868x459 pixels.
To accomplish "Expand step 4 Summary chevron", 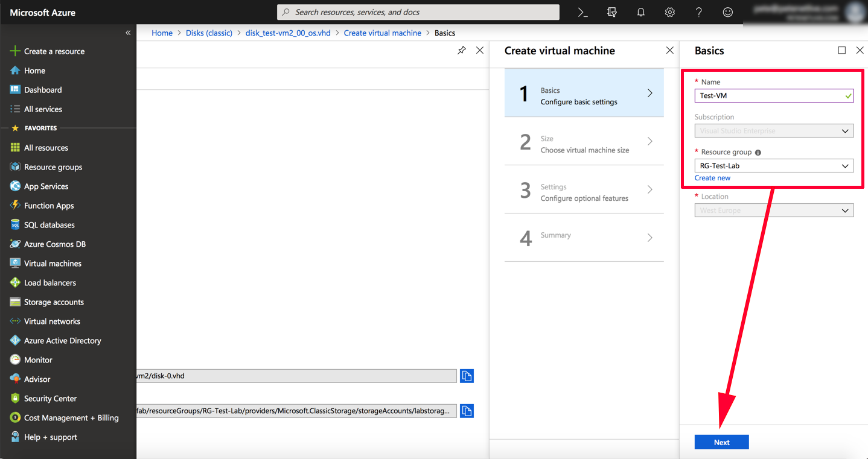I will coord(649,238).
